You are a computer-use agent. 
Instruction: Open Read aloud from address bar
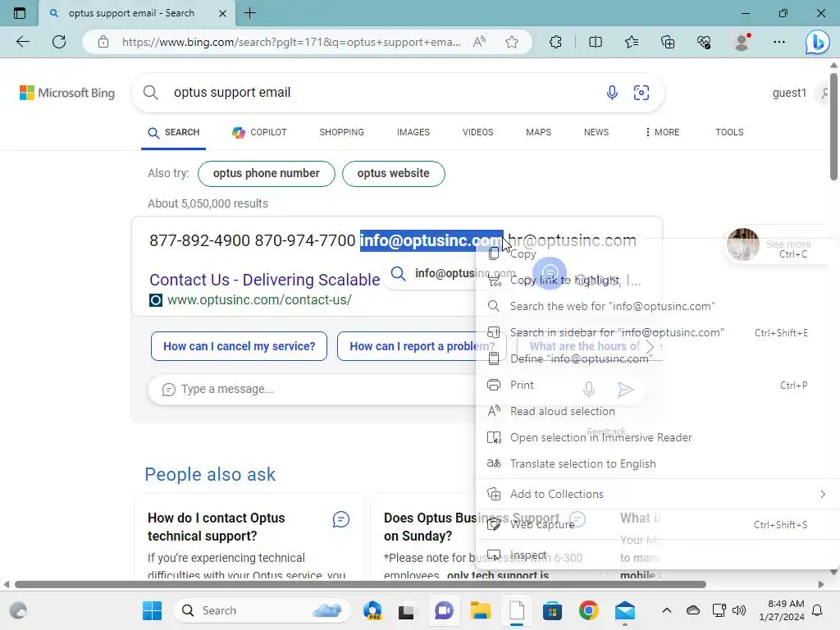(479, 42)
